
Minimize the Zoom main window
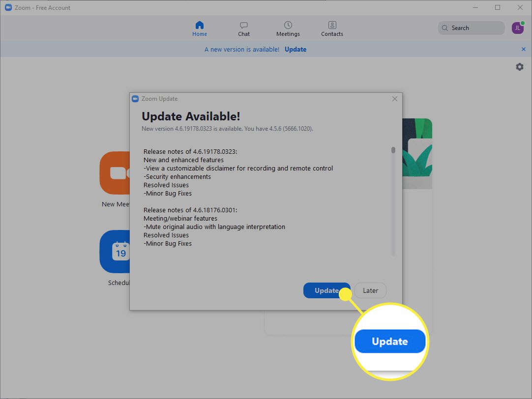point(475,7)
